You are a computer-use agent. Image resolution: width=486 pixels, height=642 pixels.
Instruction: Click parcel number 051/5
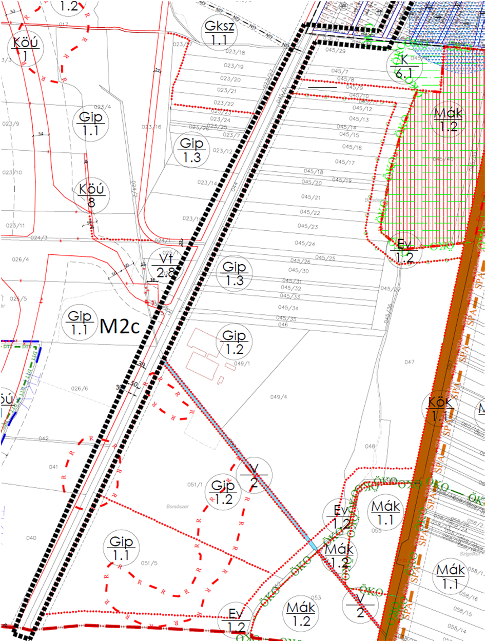pos(149,563)
